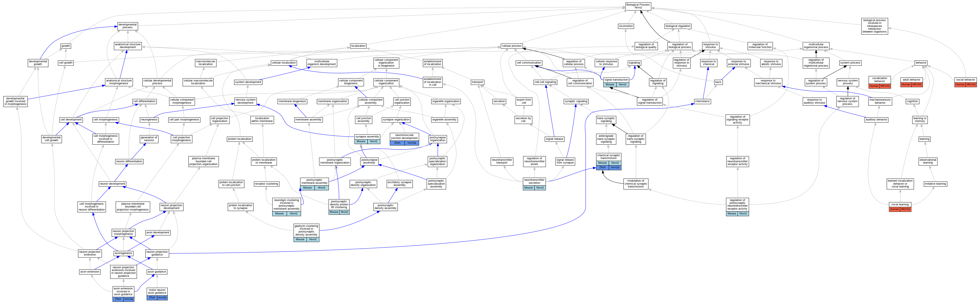Click the 'axon development' node
The image size is (980, 304).
158,232
